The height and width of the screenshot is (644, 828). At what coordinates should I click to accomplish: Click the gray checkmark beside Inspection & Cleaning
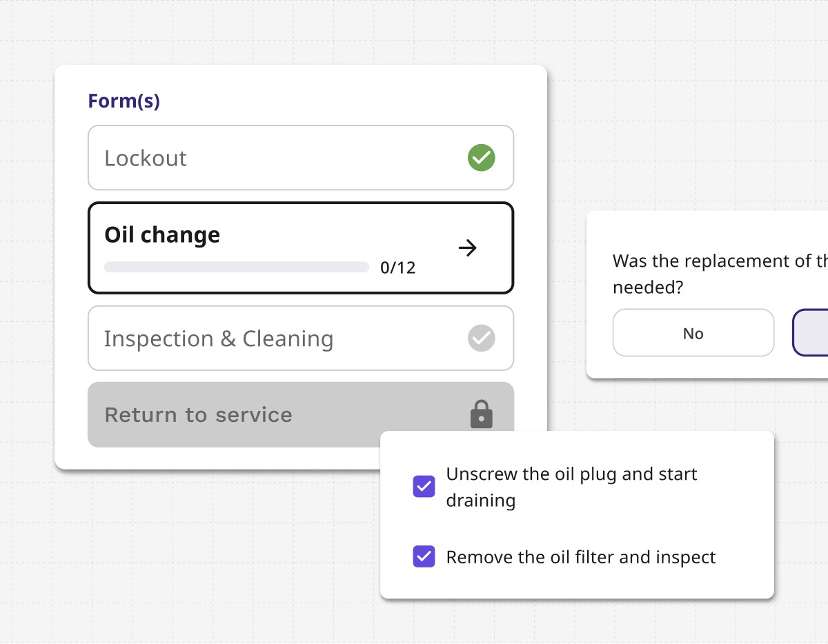click(481, 338)
